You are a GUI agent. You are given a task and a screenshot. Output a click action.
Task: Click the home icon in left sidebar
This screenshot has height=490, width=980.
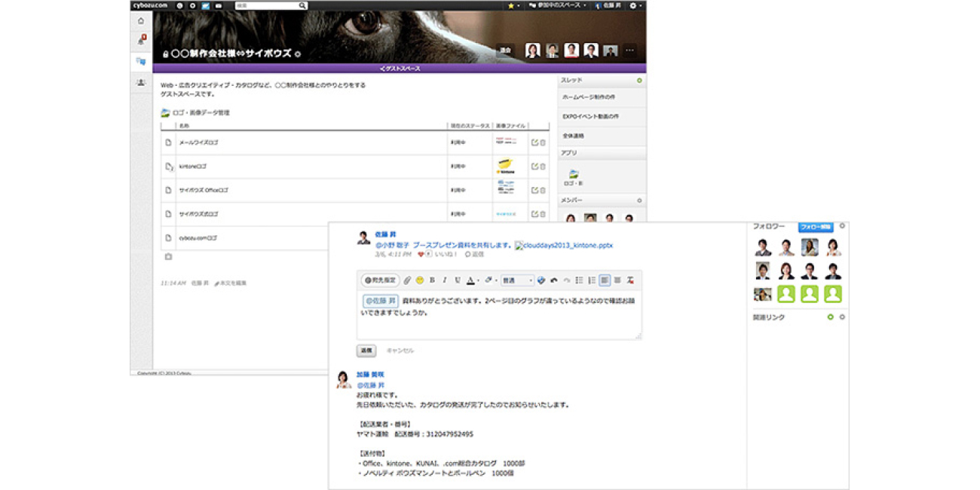click(141, 21)
